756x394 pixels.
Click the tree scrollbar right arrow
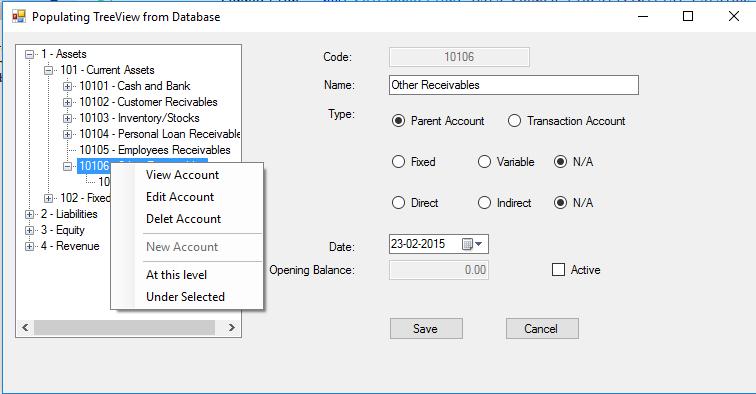[x=231, y=327]
